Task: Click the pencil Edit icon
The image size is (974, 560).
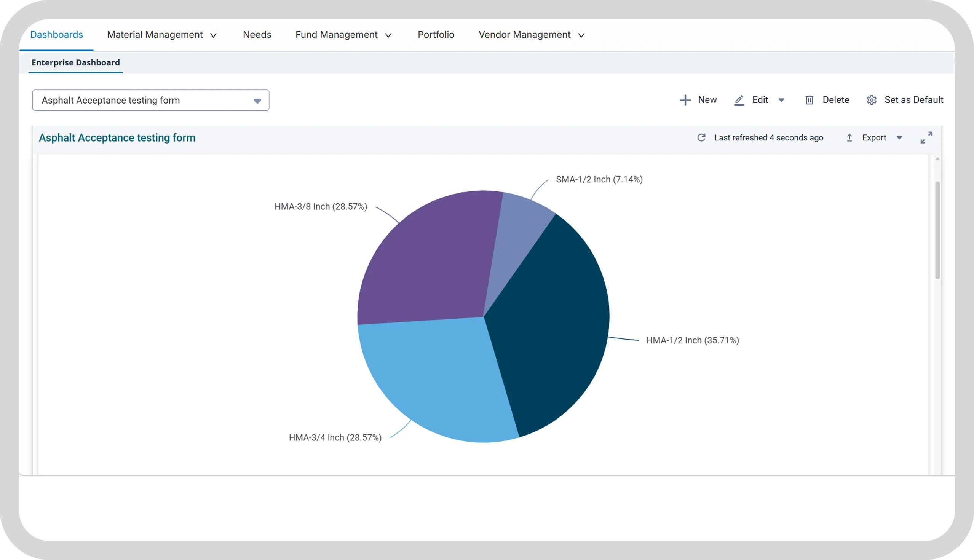Action: pyautogui.click(x=739, y=100)
